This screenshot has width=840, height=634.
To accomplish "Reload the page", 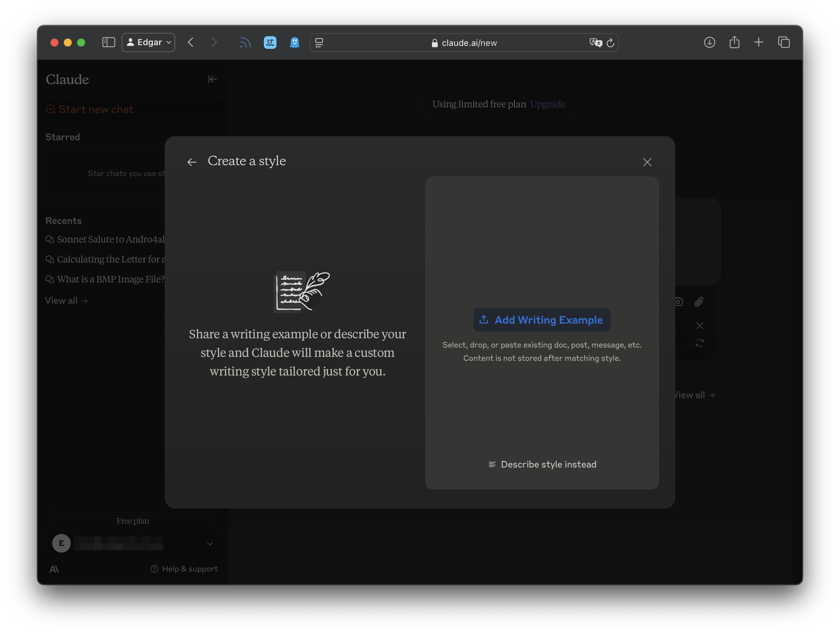I will click(x=610, y=43).
